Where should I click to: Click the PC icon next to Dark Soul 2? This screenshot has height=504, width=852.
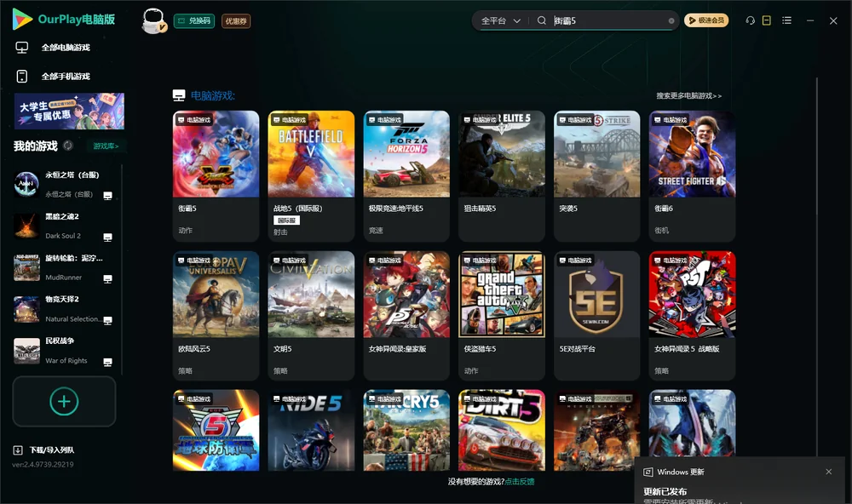(x=107, y=238)
